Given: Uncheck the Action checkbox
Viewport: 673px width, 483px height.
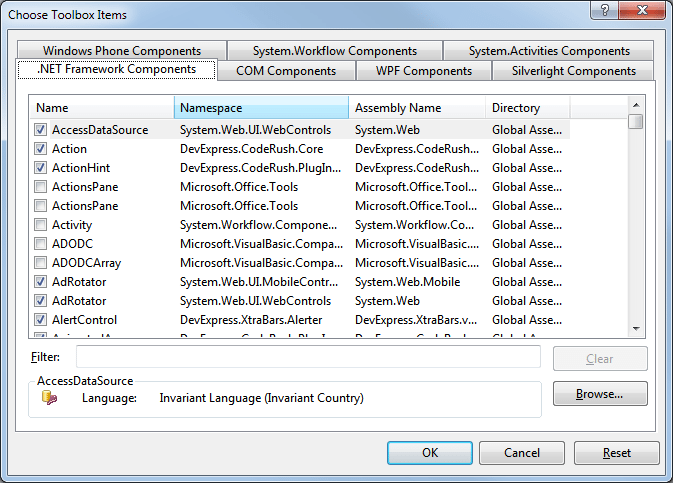Looking at the screenshot, I should (x=40, y=149).
